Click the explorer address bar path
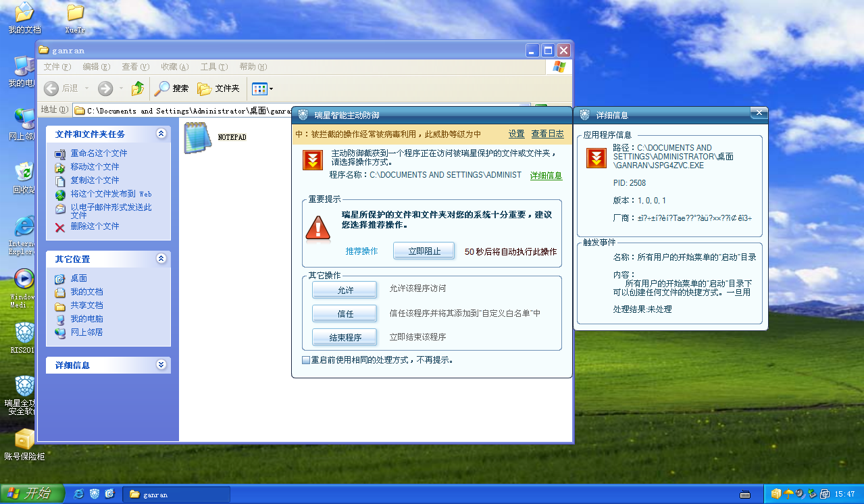Screen dimensions: 864x504 click(x=182, y=111)
